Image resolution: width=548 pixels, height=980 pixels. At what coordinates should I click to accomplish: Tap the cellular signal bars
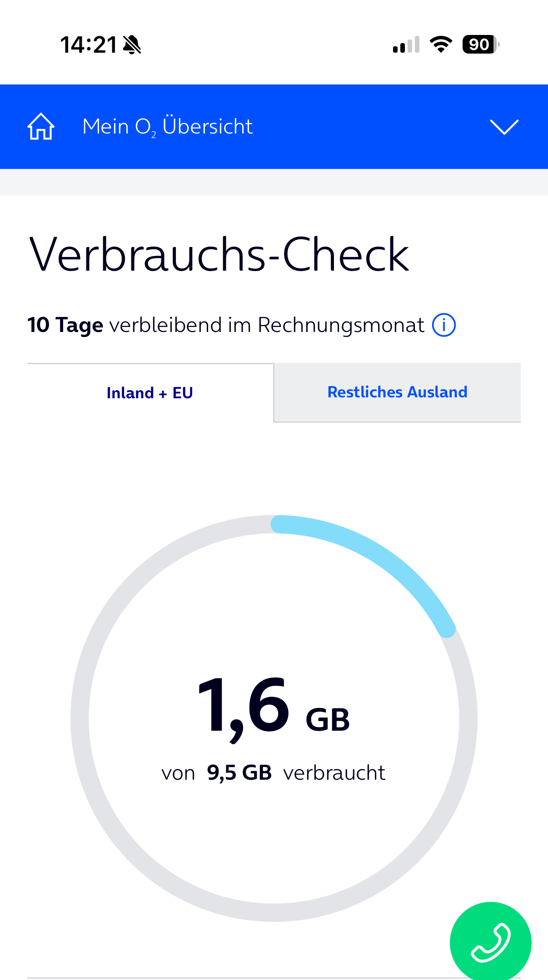coord(406,45)
